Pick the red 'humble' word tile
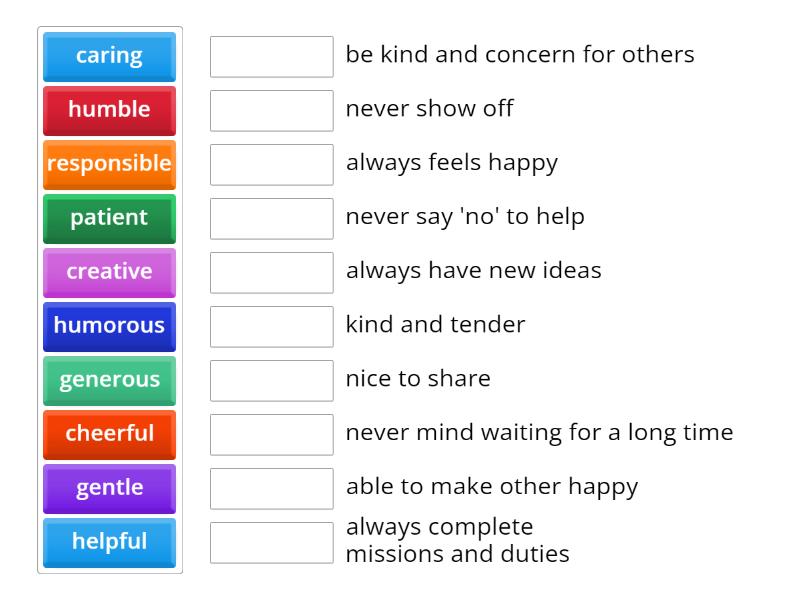Viewport: 800px width, 600px height. [x=109, y=110]
